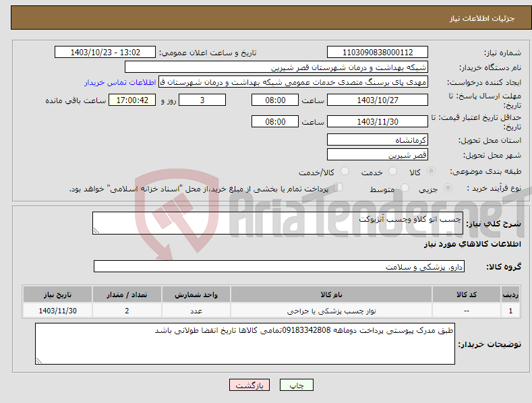Image resolution: width=532 pixels, height=403 pixels.
Task: Click the گروه کالا field
Action: click(x=279, y=267)
